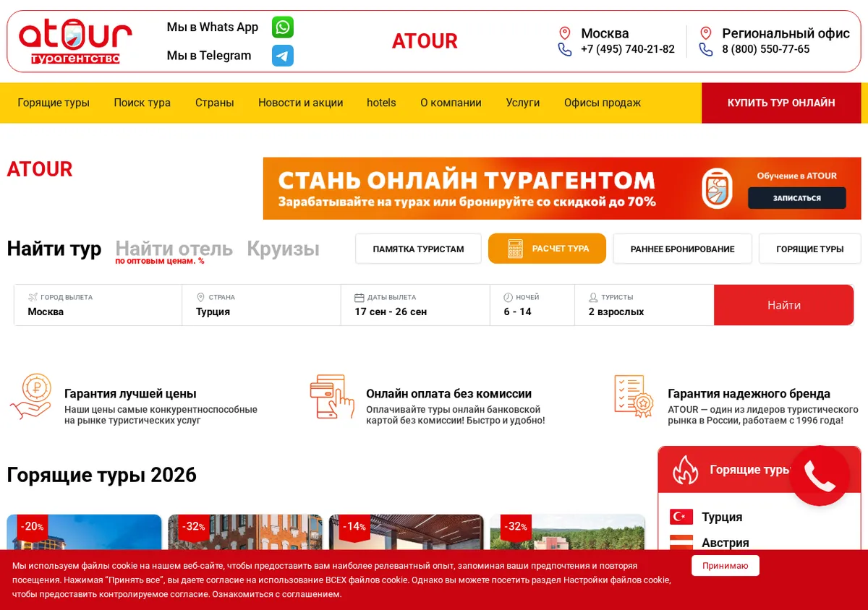Switch to the Найти отель tab
The image size is (868, 610).
[174, 249]
